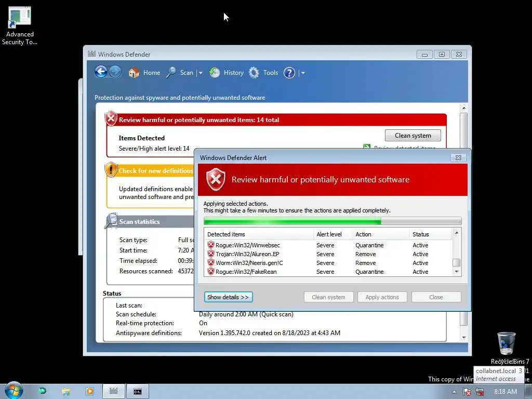
Task: Select the Rogue:Win32/Winwebsec row
Action: pos(328,245)
